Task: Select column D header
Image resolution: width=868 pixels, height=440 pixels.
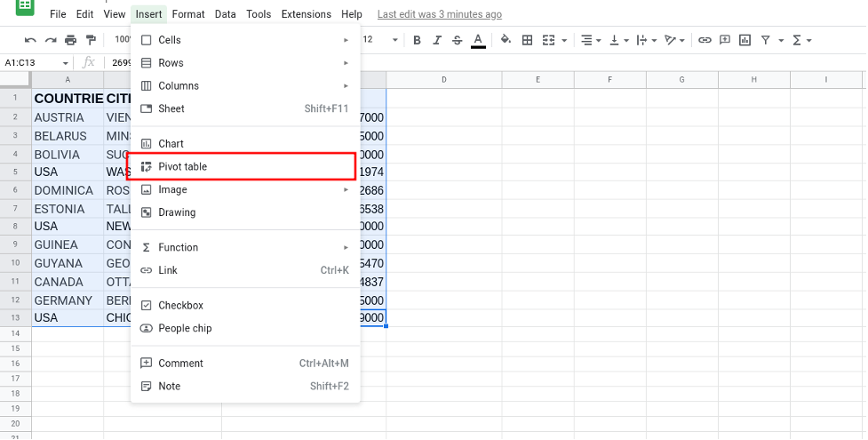Action: click(x=444, y=80)
